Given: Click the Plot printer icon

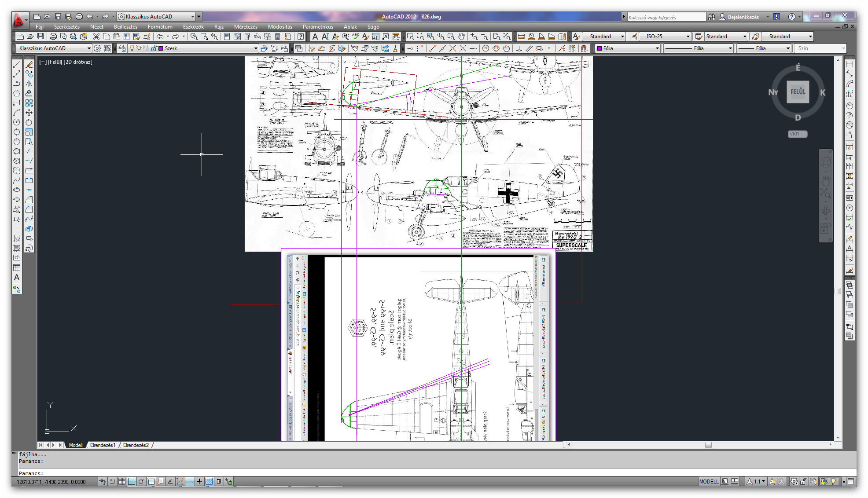Looking at the screenshot, I should click(x=53, y=37).
